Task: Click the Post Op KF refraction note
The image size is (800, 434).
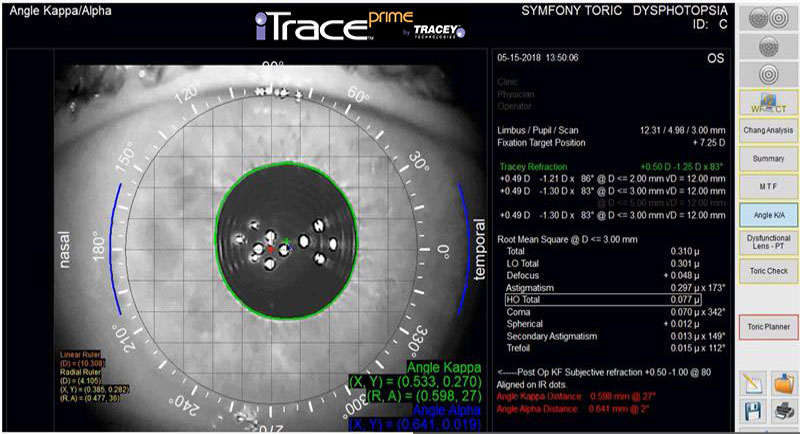Action: [604, 372]
